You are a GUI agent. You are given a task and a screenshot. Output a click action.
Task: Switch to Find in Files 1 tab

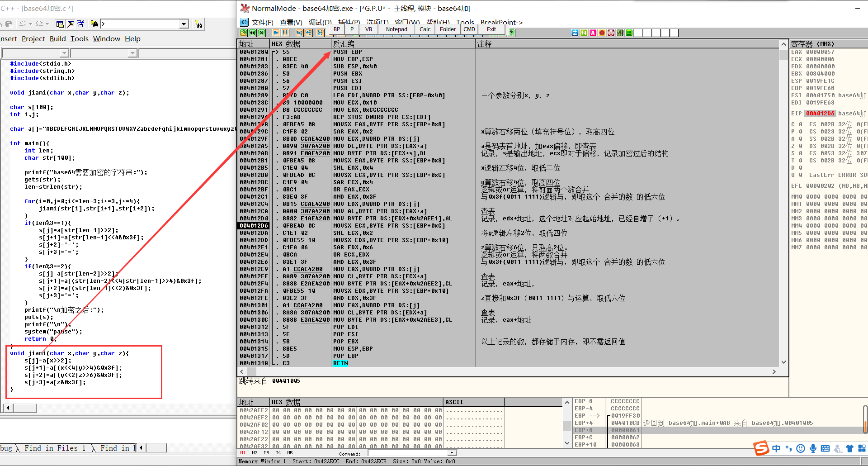pyautogui.click(x=55, y=448)
